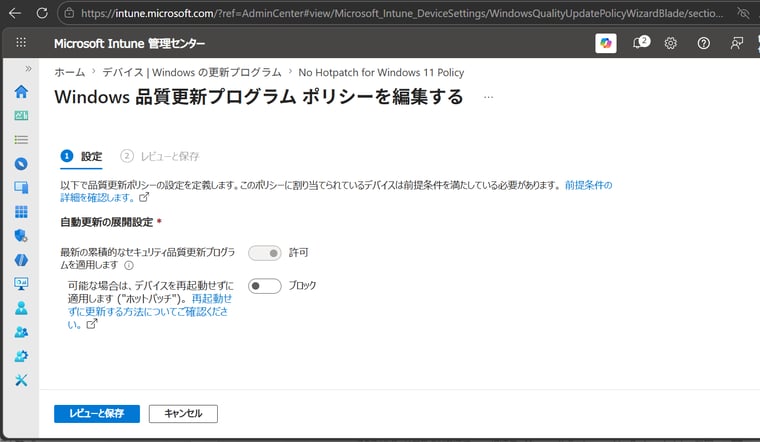Reload the page with refresh icon
Image resolution: width=760 pixels, height=442 pixels.
[x=42, y=13]
